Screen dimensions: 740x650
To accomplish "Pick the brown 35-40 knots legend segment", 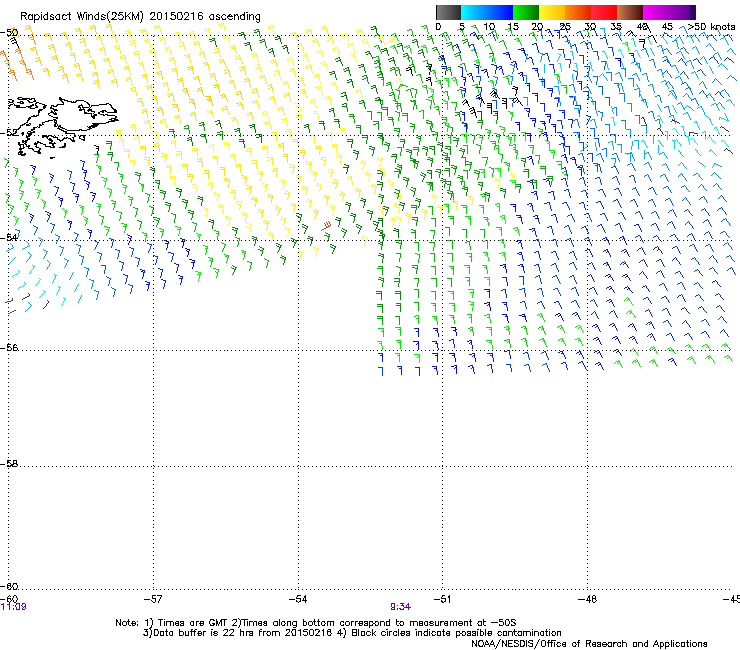I will click(x=630, y=12).
